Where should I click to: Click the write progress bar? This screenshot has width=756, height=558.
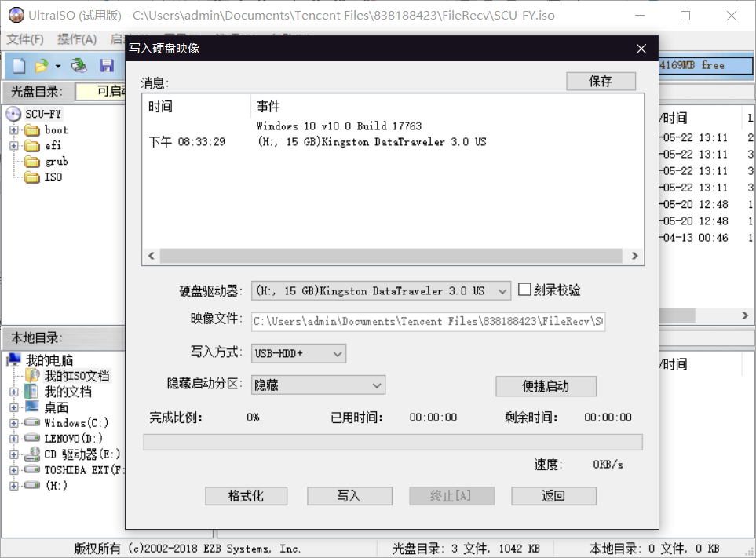tap(393, 442)
